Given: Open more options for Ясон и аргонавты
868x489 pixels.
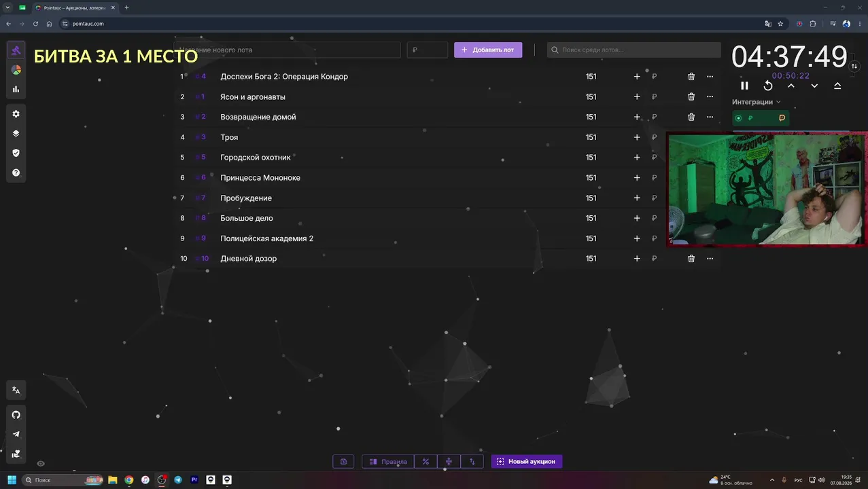Looking at the screenshot, I should click(710, 97).
